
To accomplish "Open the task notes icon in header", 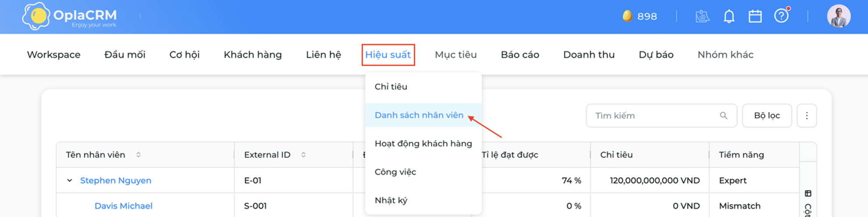I will point(702,16).
